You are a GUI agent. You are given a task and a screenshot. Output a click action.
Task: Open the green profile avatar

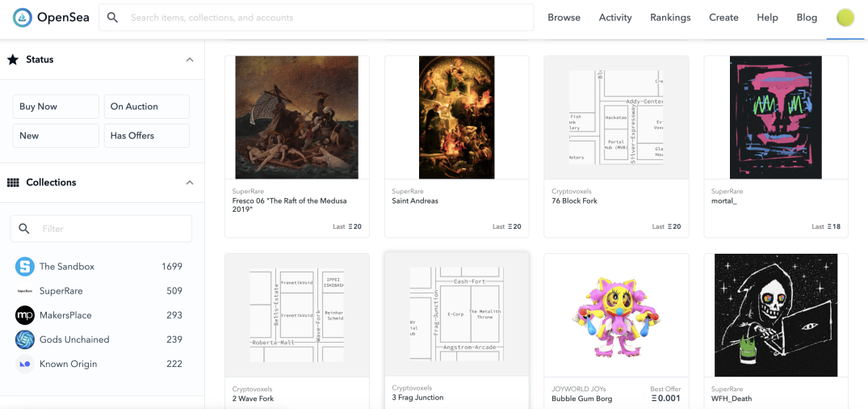(x=845, y=18)
